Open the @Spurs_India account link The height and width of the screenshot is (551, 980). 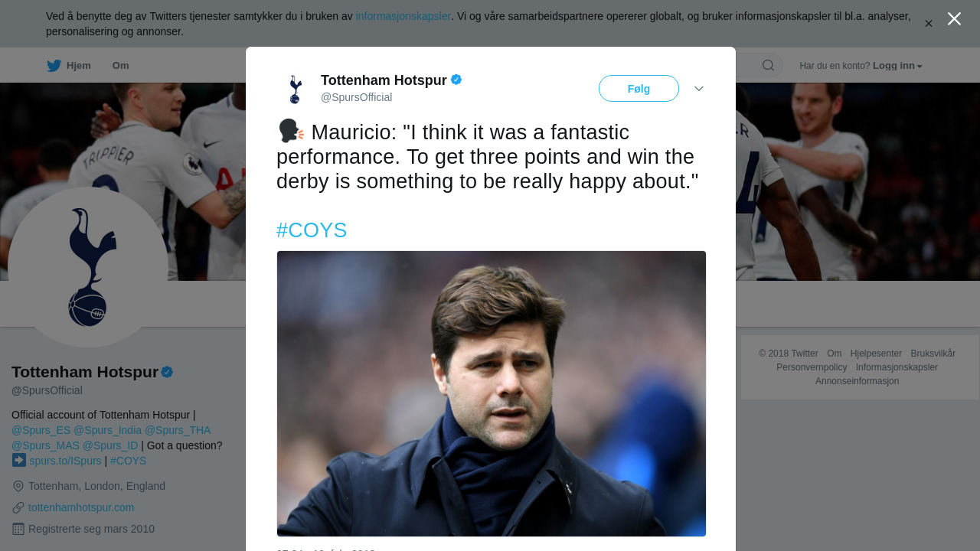coord(107,430)
